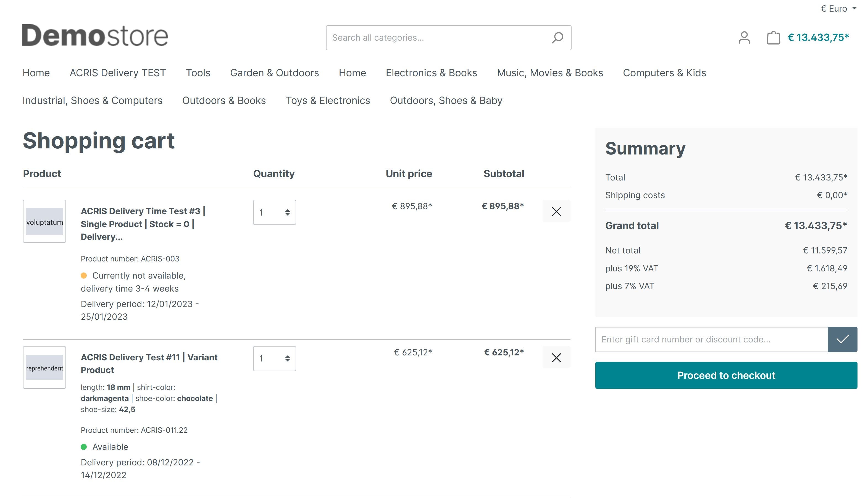Screen dimensions: 868x498
Task: Select the Electronics & Books menu item
Action: [x=432, y=73]
